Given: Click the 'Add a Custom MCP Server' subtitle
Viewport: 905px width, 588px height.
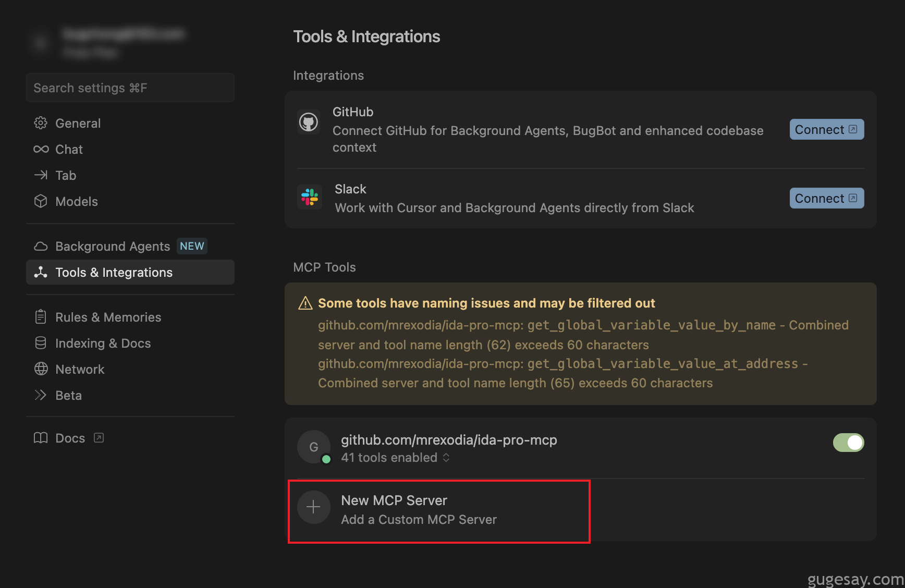Looking at the screenshot, I should [x=419, y=520].
